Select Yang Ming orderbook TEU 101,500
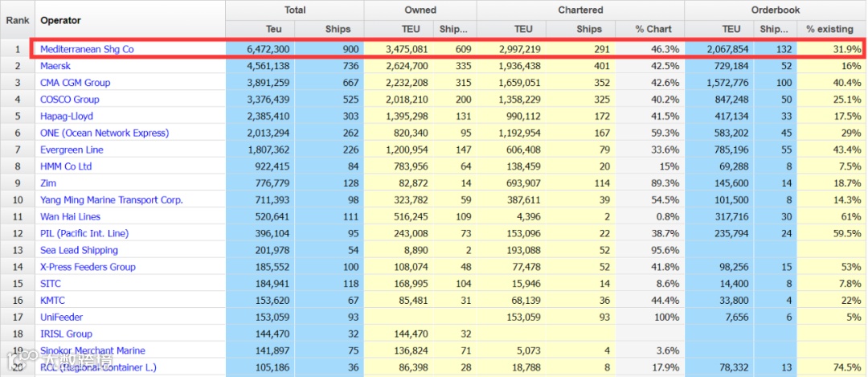Image resolution: width=868 pixels, height=377 pixels. (x=730, y=200)
